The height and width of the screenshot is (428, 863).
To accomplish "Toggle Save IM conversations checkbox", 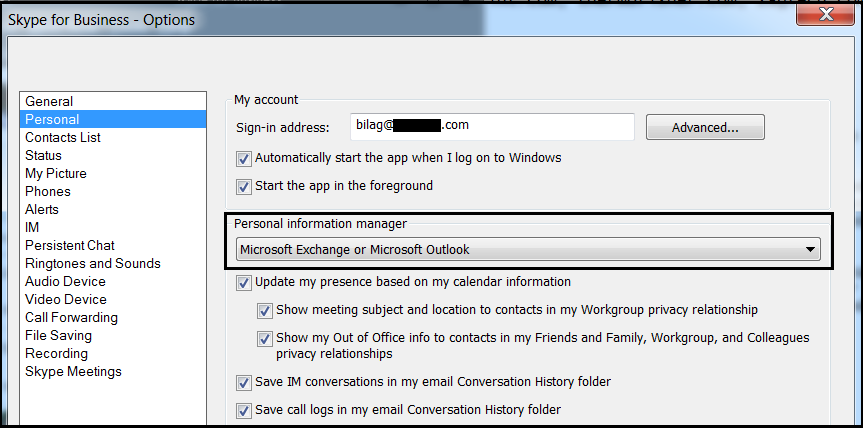I will (x=244, y=383).
